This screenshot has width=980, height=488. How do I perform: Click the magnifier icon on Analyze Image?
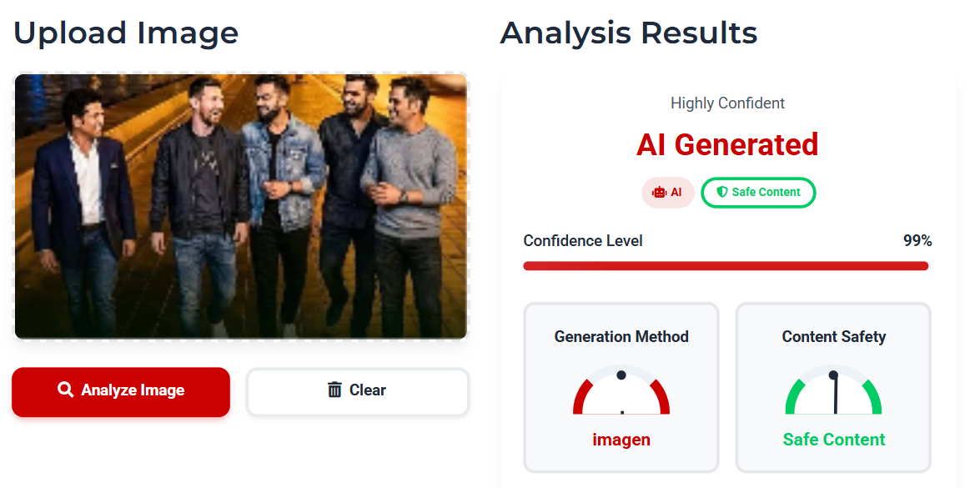(x=65, y=390)
